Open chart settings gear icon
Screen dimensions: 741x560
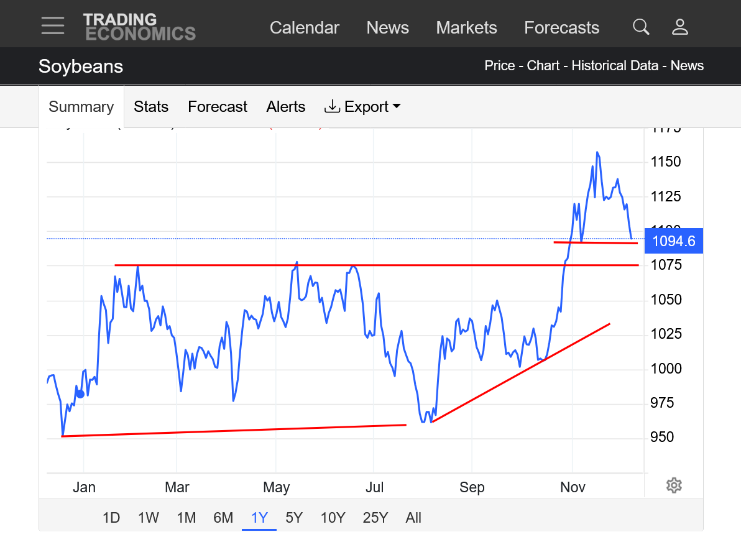(674, 485)
